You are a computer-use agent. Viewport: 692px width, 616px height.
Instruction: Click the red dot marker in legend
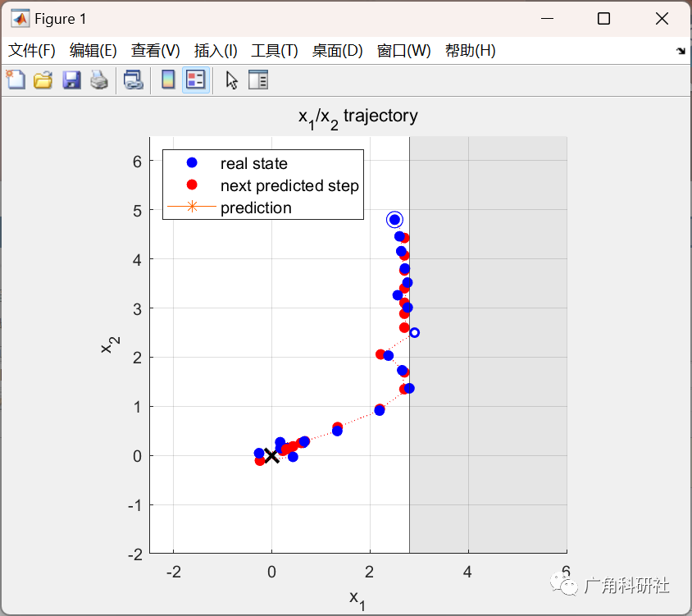point(192,185)
